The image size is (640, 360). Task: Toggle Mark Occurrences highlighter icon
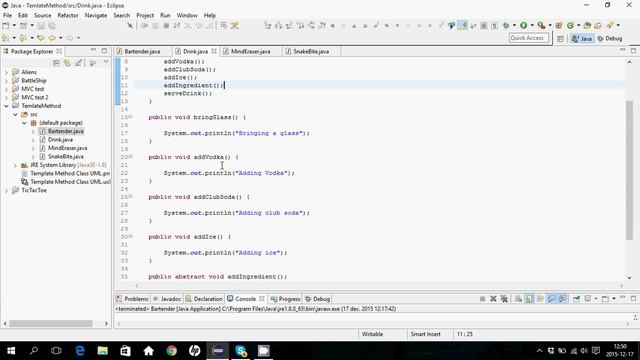click(462, 25)
